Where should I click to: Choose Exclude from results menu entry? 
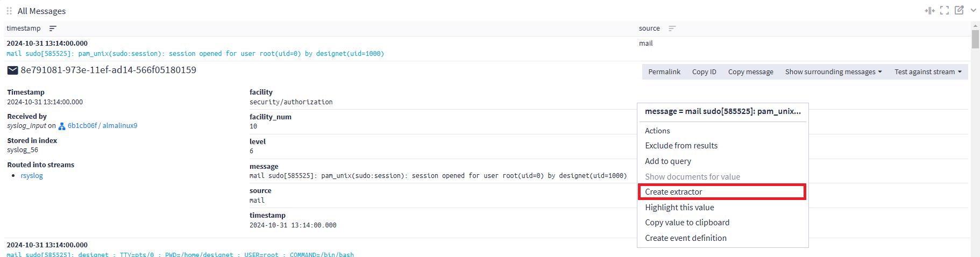click(681, 146)
